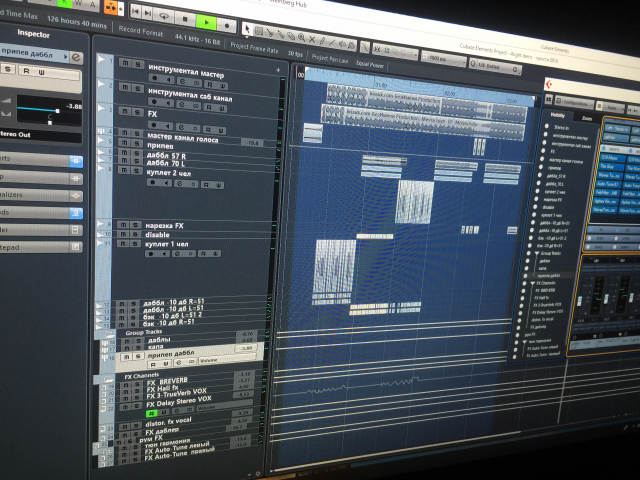Open channel settings for 'инструментал саб канал' track

click(182, 104)
